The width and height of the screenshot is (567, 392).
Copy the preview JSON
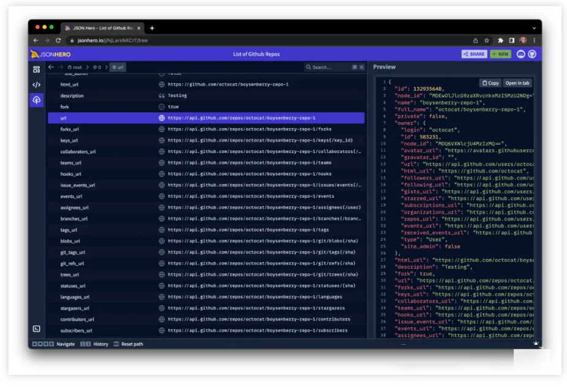490,83
